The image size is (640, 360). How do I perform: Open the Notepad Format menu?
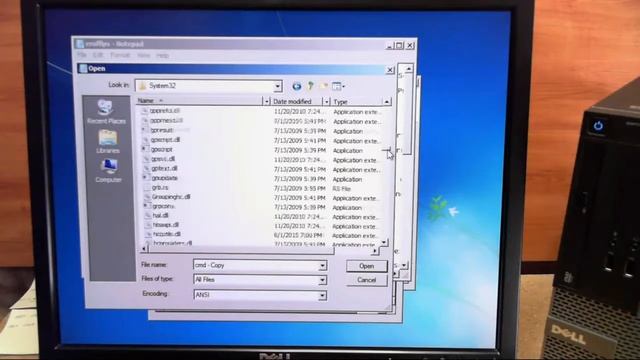click(120, 55)
